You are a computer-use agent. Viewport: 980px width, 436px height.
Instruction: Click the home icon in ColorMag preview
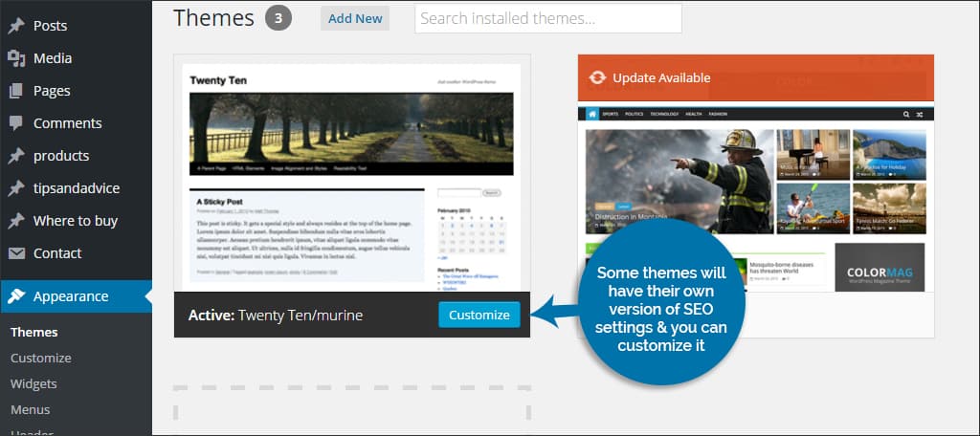click(592, 115)
